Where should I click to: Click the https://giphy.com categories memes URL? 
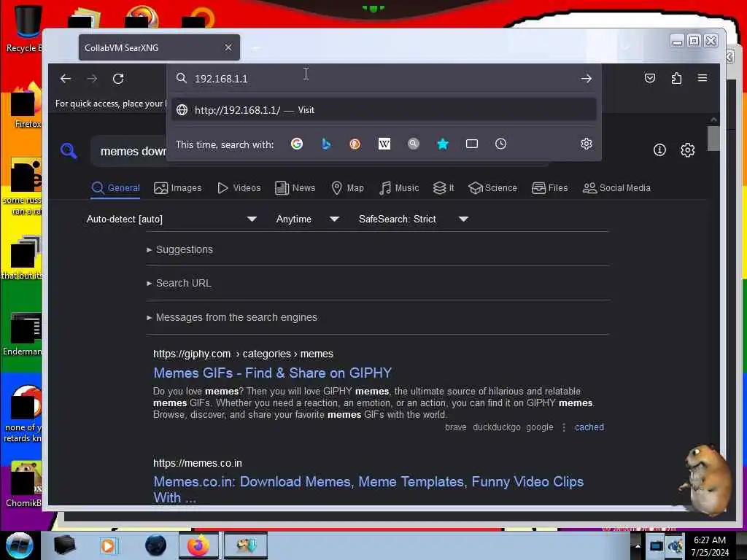(243, 354)
